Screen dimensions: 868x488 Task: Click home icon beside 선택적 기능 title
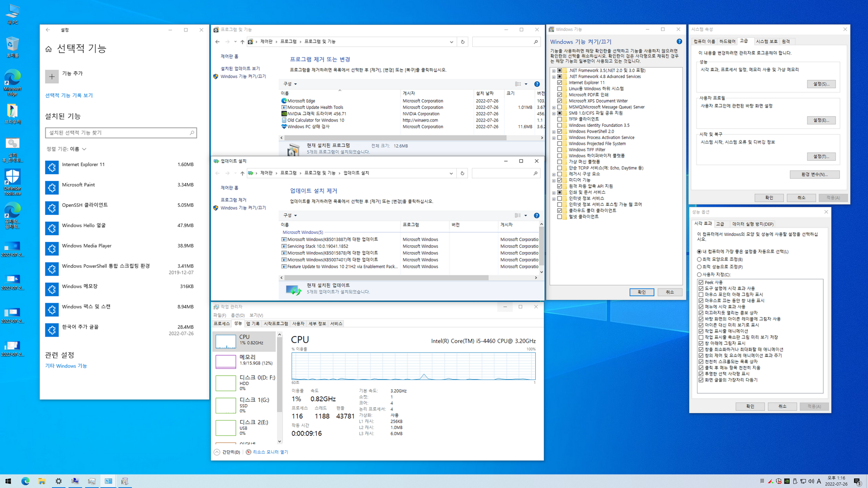click(x=48, y=49)
